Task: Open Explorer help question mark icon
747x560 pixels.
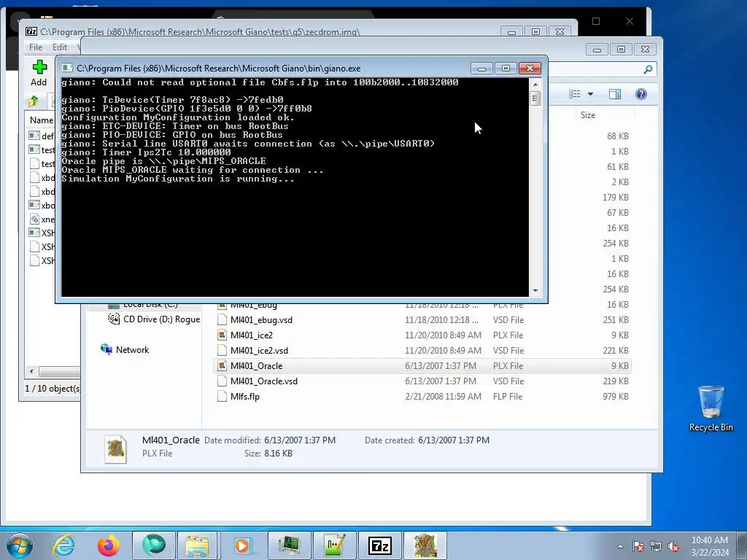Action: coord(640,94)
